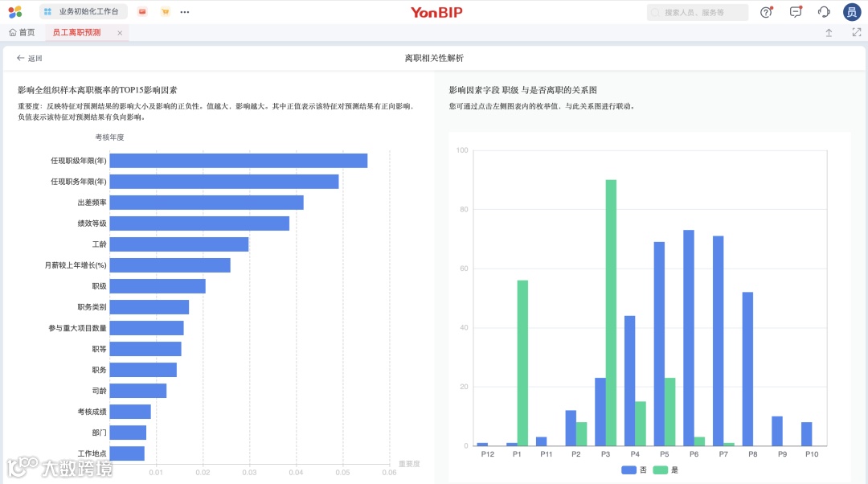Screen dimensions: 868x484
Task: Click the green P5 bar
Action: tap(669, 412)
